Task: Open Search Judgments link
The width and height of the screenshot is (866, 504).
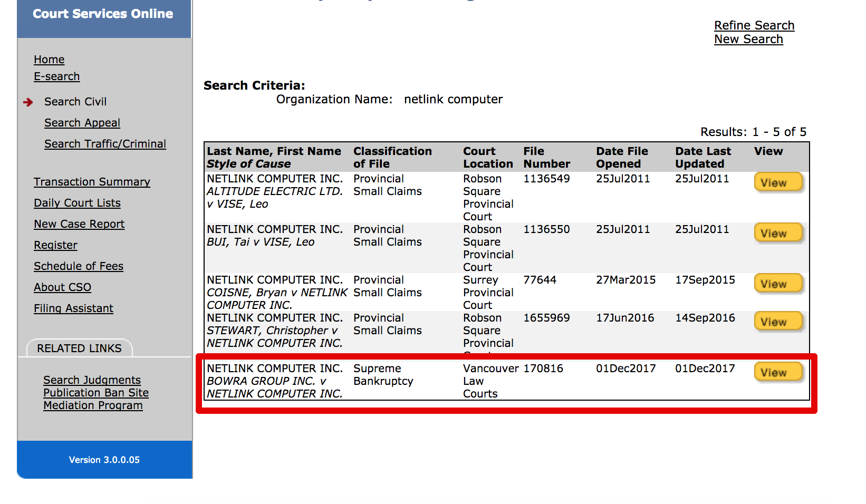Action: point(92,380)
